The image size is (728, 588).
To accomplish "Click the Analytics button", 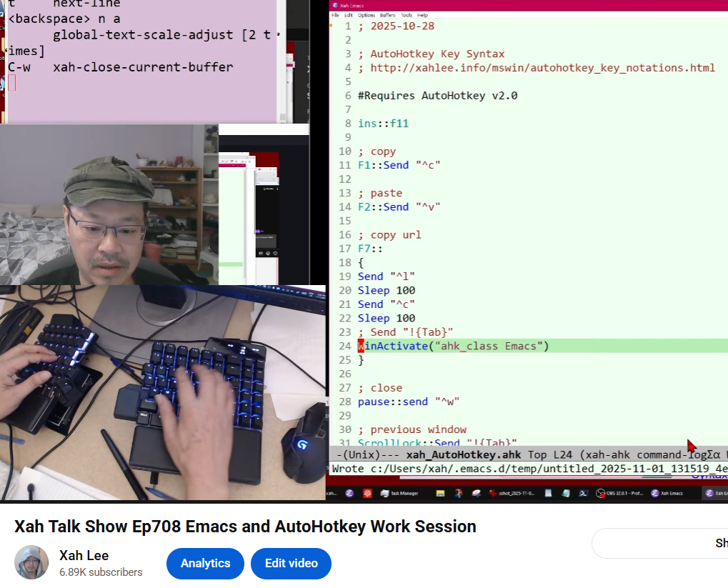I will point(205,563).
